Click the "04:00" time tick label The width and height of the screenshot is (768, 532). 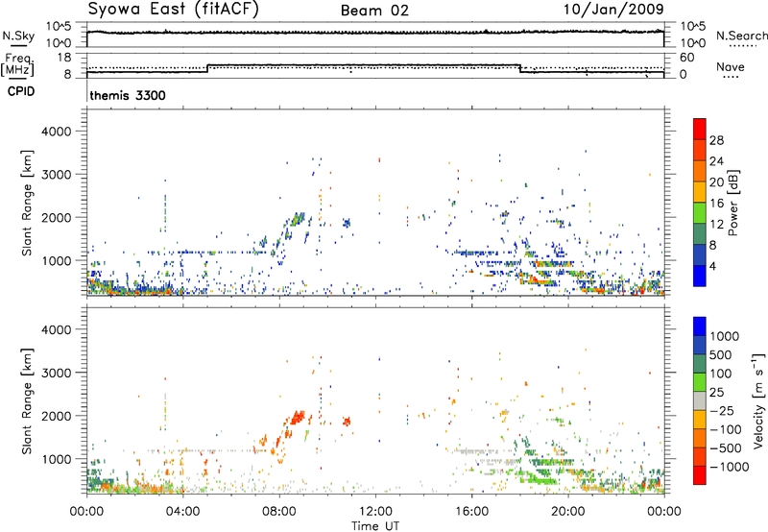(182, 512)
